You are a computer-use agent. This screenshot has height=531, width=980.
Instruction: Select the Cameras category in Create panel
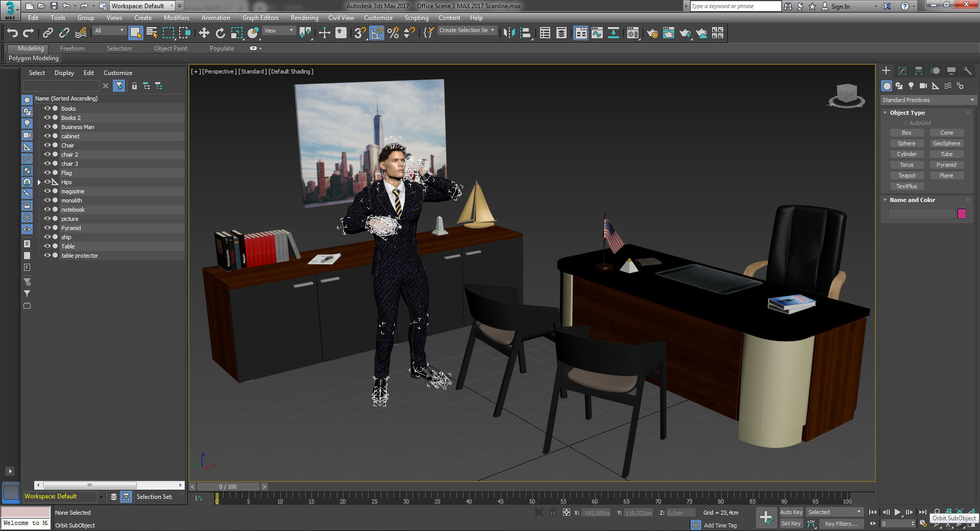click(x=923, y=86)
